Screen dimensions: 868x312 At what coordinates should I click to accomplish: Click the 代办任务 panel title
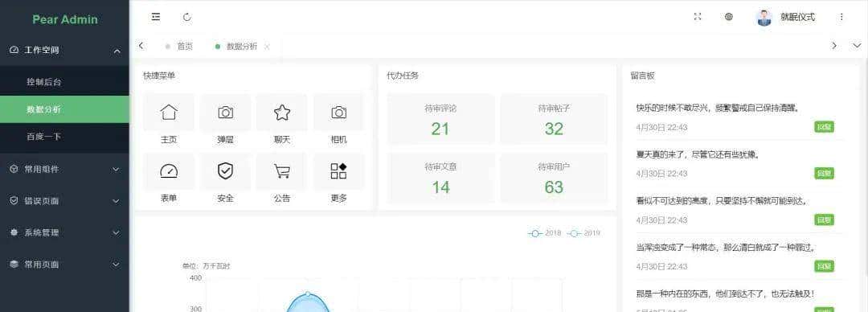coord(403,76)
